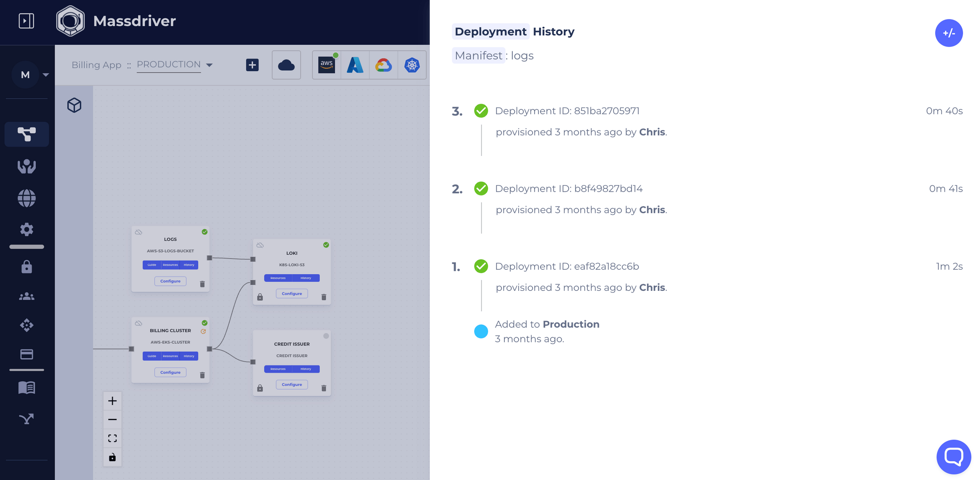The image size is (980, 480).
Task: Open deployment ID 851ba2705971 entry
Action: pos(567,111)
